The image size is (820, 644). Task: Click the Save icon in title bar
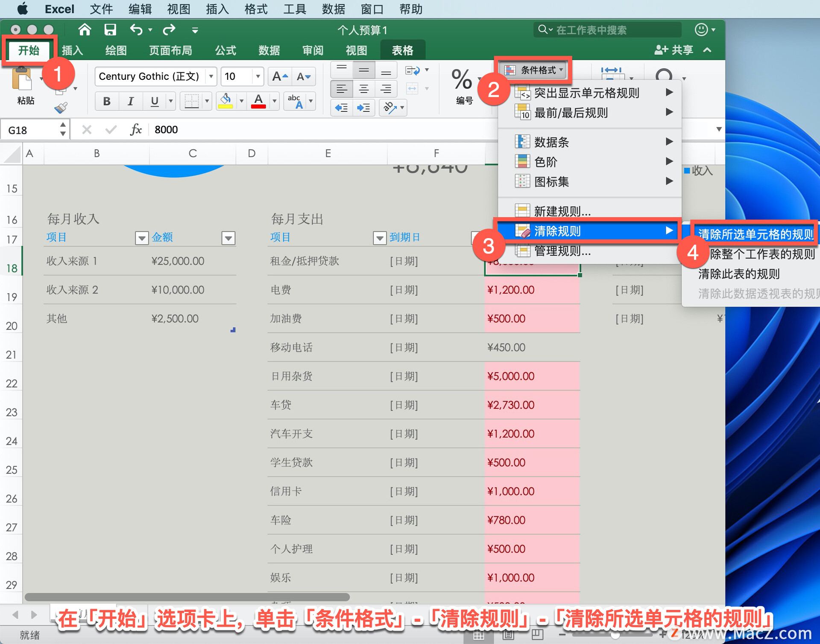coord(110,29)
